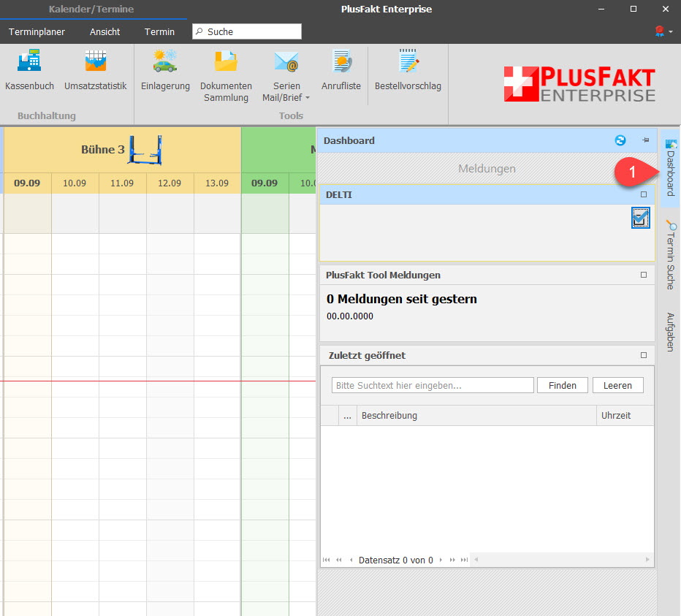Open the Bestellvorschlag notepad tool

408,69
